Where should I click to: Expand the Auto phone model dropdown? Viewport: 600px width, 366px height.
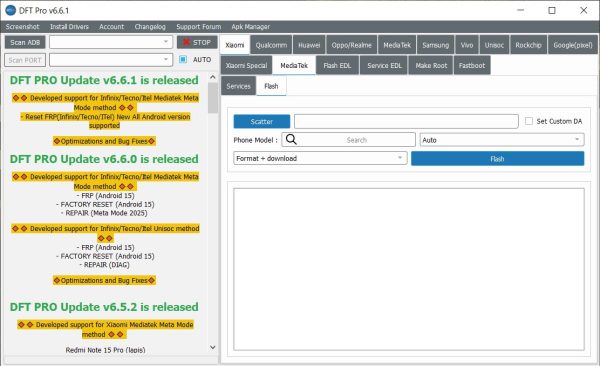pos(502,140)
